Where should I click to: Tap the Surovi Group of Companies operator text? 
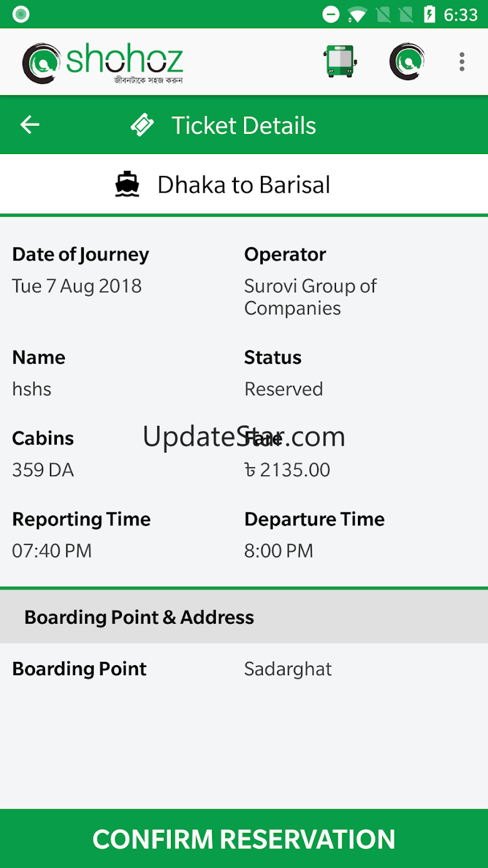pyautogui.click(x=310, y=297)
